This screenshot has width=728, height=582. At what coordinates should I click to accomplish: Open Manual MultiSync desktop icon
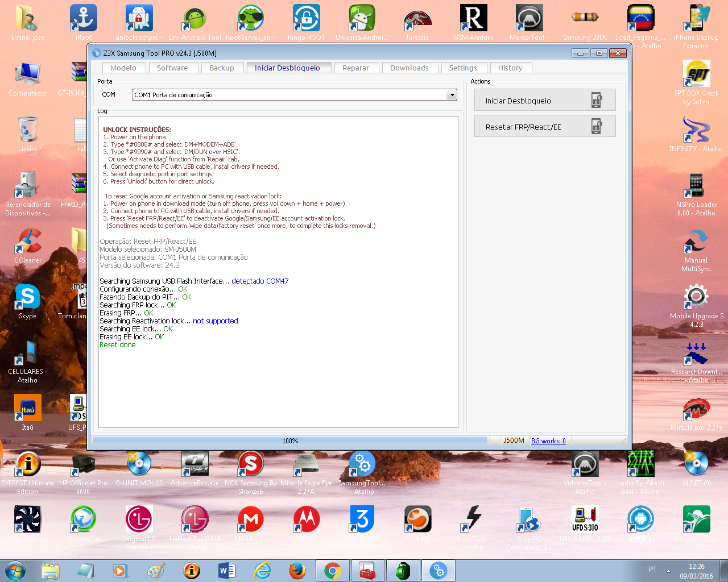696,250
